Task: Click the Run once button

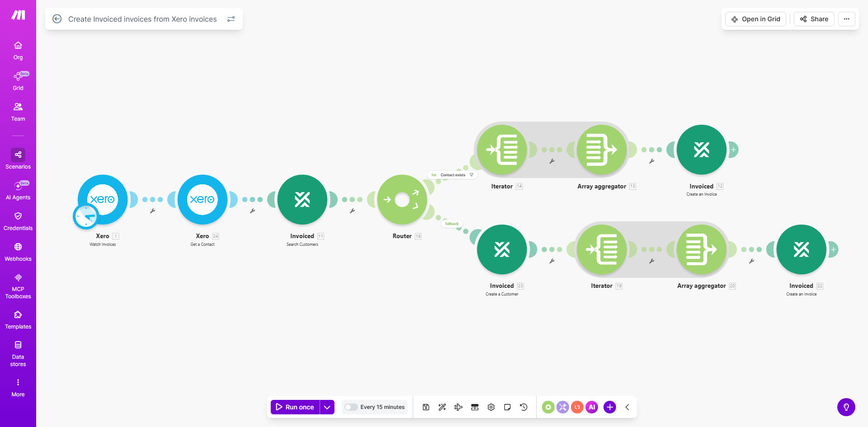Action: click(295, 407)
